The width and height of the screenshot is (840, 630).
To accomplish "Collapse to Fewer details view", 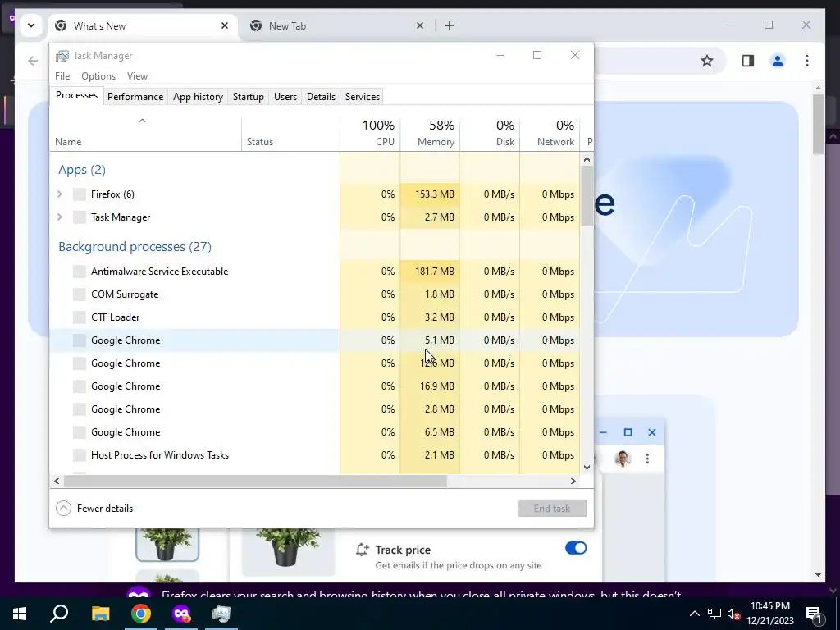I will click(x=95, y=509).
